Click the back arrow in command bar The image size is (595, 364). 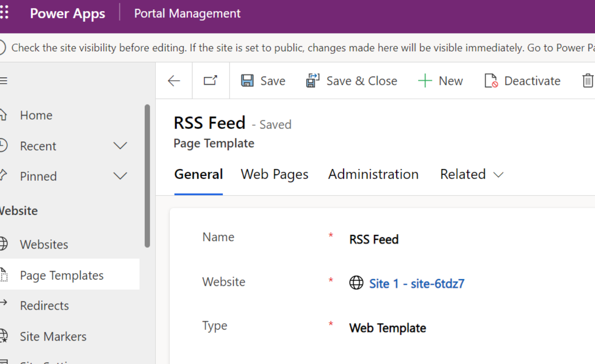click(x=174, y=81)
